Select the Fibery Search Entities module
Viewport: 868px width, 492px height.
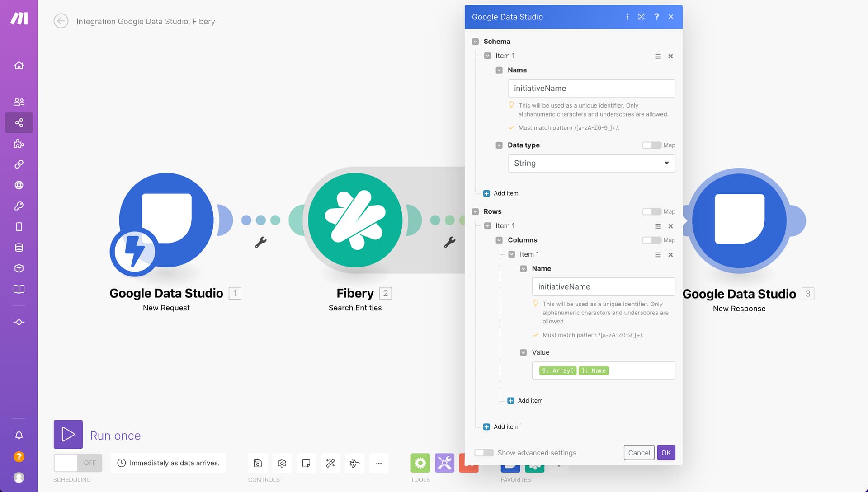(x=355, y=220)
